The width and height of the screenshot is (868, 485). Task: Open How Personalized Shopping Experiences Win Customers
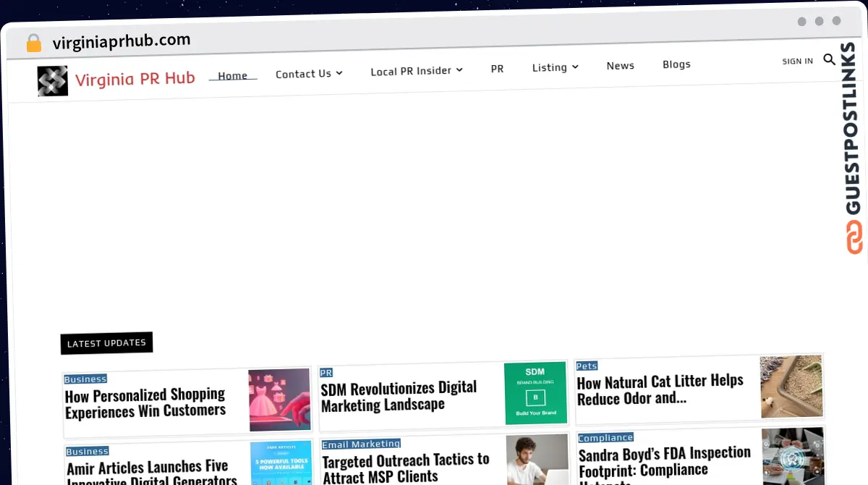pyautogui.click(x=145, y=402)
